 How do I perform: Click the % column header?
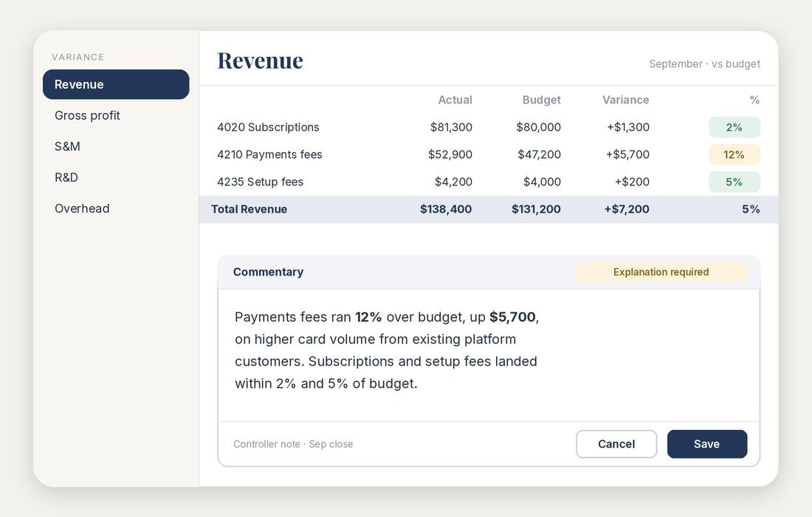click(754, 100)
